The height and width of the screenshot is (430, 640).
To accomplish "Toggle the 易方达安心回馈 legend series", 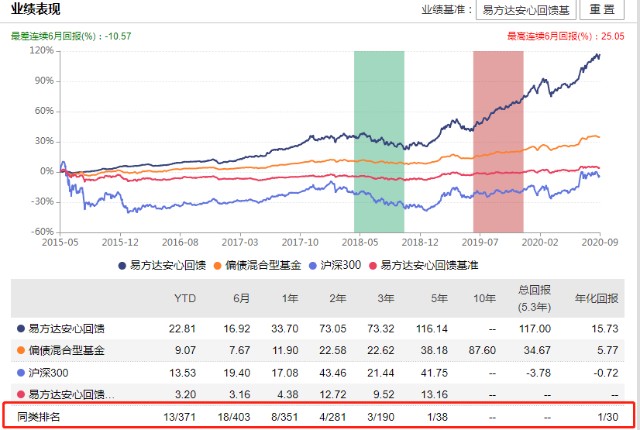I will [162, 266].
